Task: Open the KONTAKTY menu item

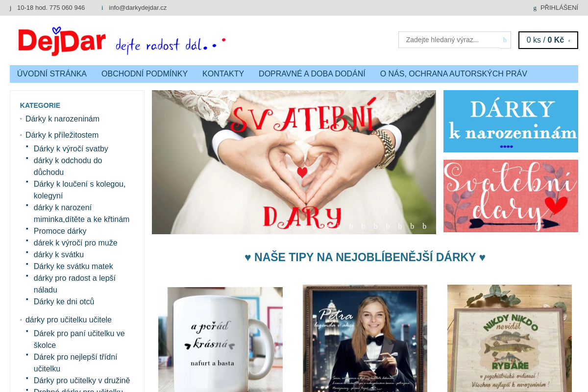Action: (223, 74)
